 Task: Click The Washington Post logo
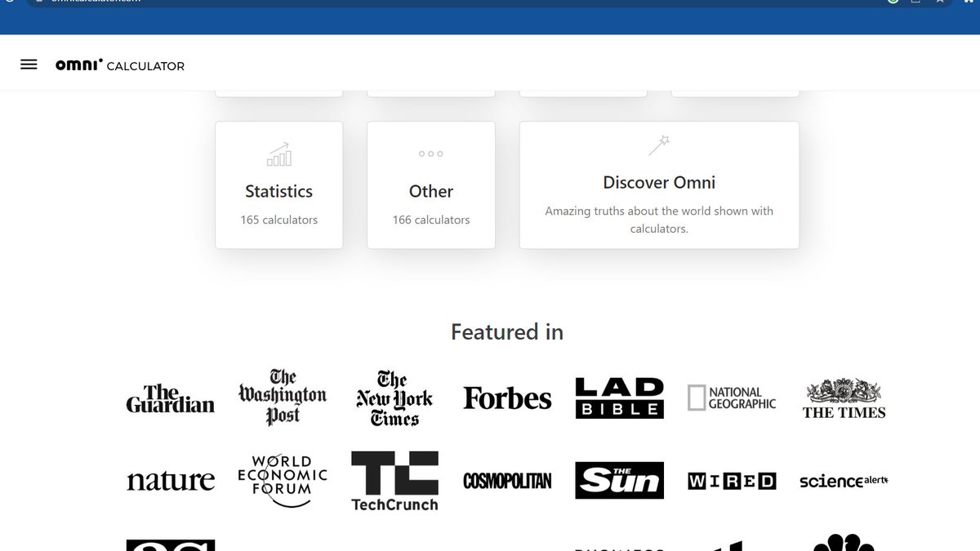283,398
